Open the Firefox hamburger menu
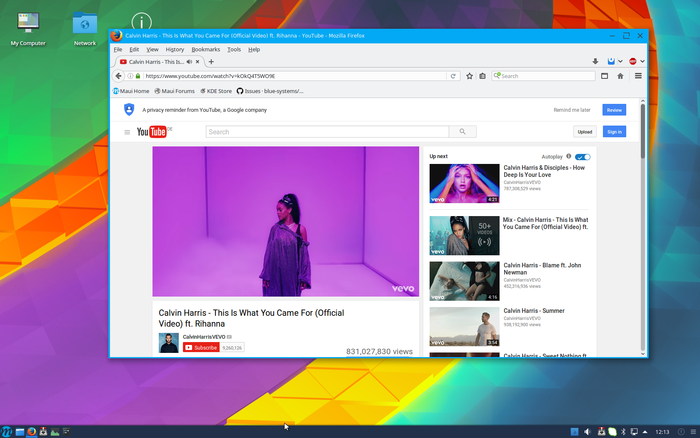The height and width of the screenshot is (438, 700). [x=638, y=76]
